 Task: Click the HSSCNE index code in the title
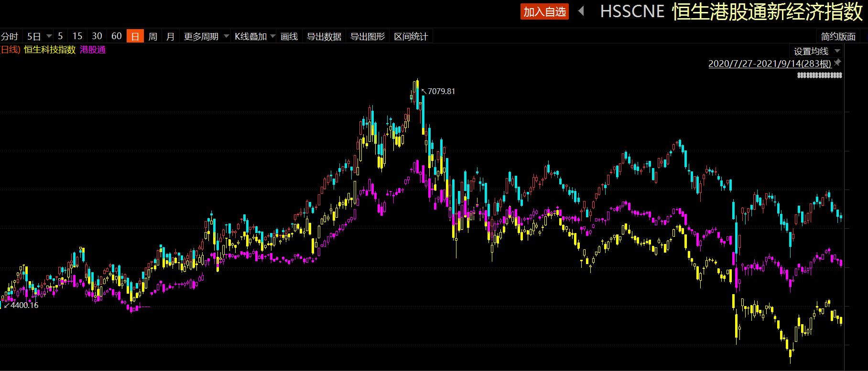632,11
